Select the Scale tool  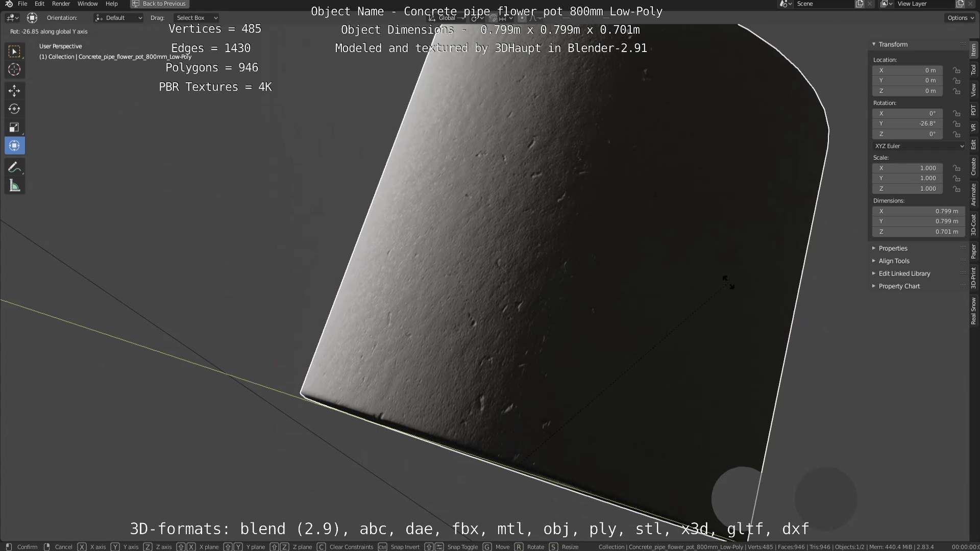pyautogui.click(x=14, y=128)
